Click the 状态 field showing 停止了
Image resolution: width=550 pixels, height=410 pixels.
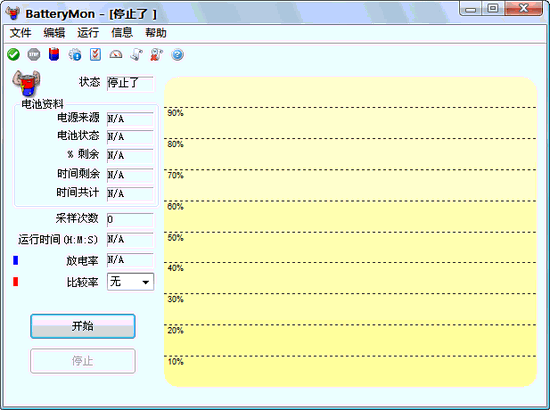pyautogui.click(x=130, y=83)
